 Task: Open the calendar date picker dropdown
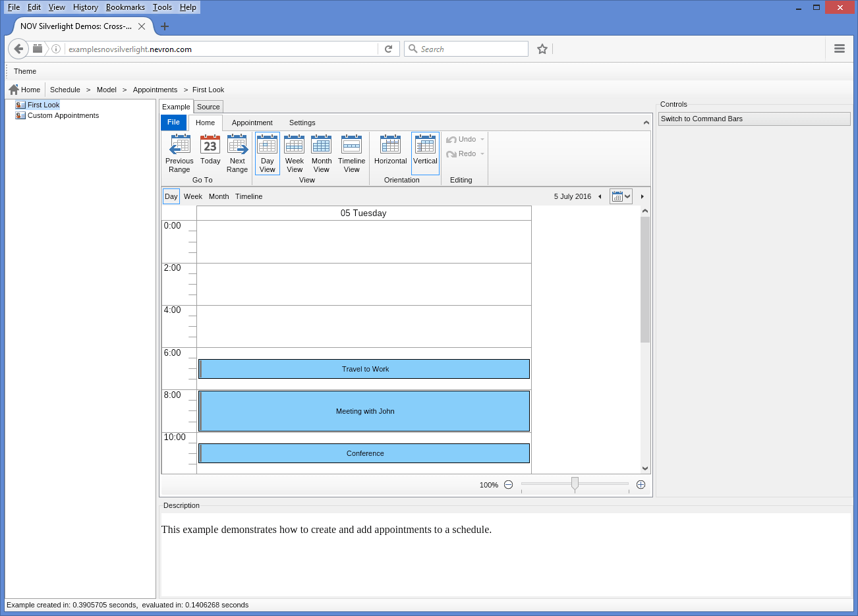(621, 196)
